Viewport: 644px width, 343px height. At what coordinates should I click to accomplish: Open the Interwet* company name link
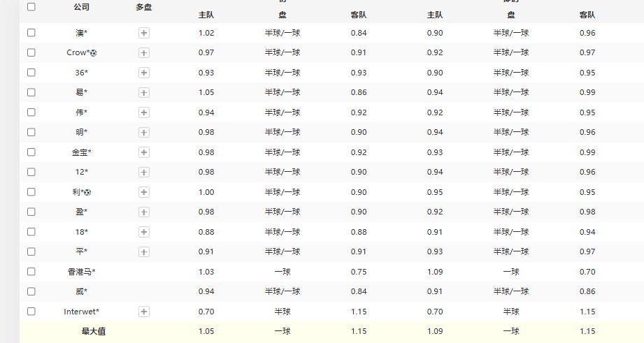(81, 312)
